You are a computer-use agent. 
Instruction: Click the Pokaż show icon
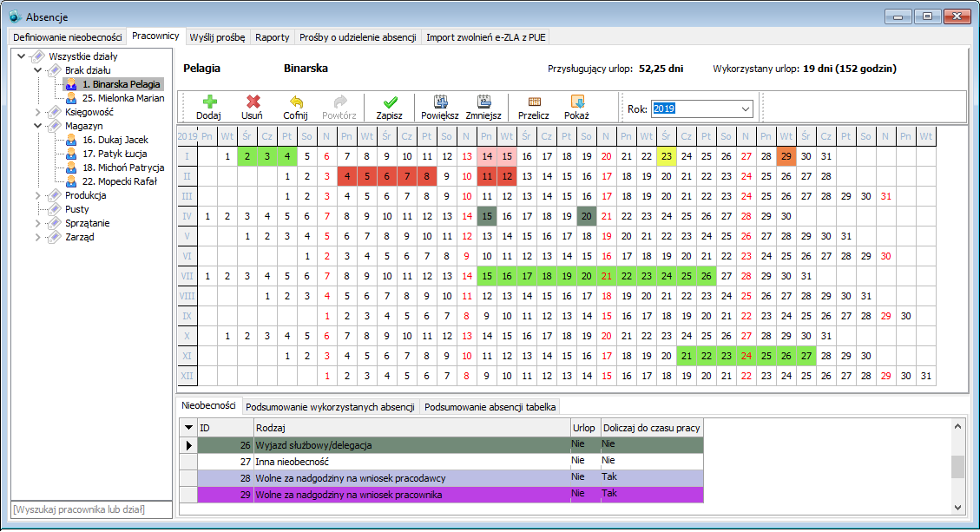click(577, 102)
